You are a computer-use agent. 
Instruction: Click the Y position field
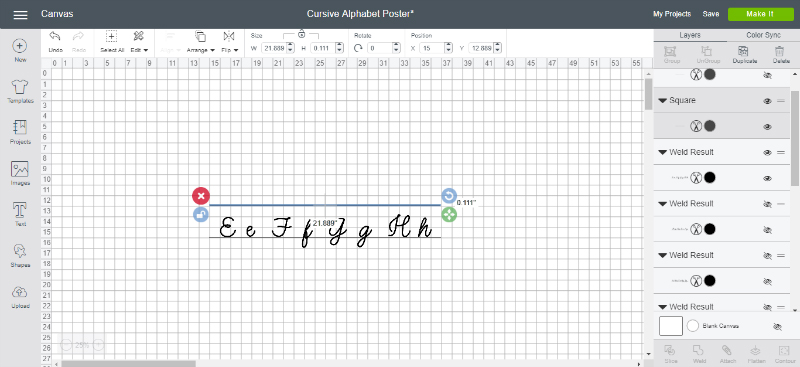tap(482, 48)
